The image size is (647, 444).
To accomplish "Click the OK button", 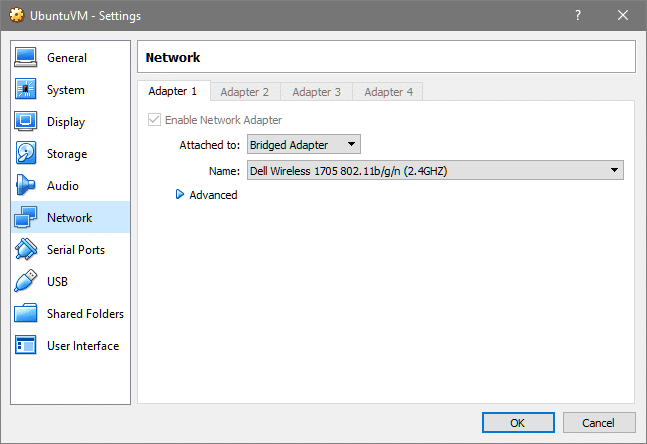I will click(x=518, y=423).
